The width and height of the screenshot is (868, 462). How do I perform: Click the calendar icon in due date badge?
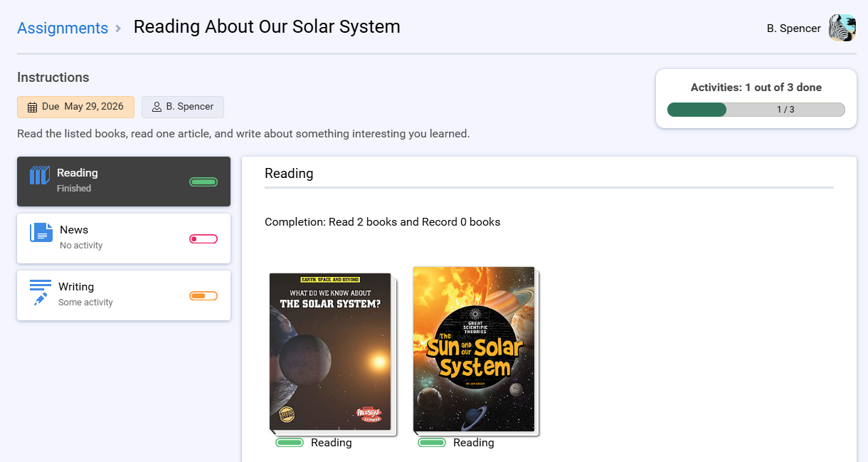click(32, 107)
